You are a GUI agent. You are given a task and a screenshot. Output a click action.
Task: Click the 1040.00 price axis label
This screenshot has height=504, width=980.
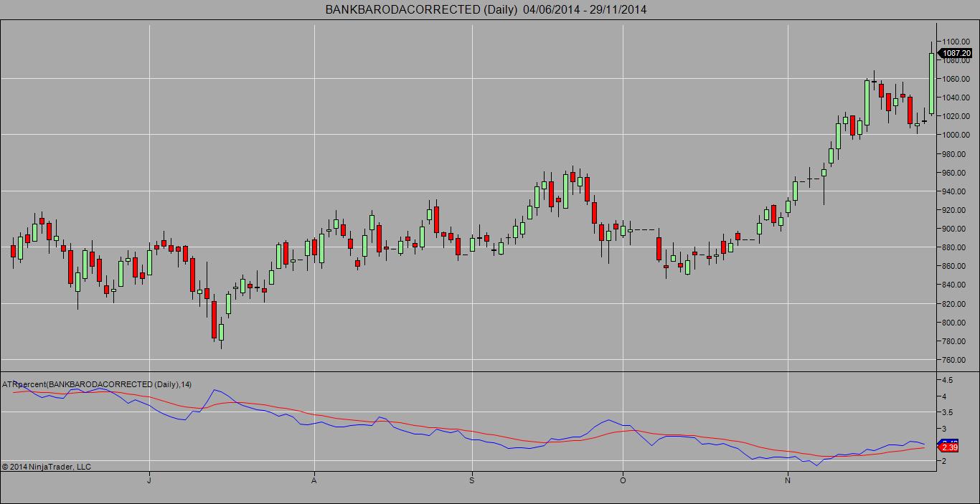click(x=957, y=98)
